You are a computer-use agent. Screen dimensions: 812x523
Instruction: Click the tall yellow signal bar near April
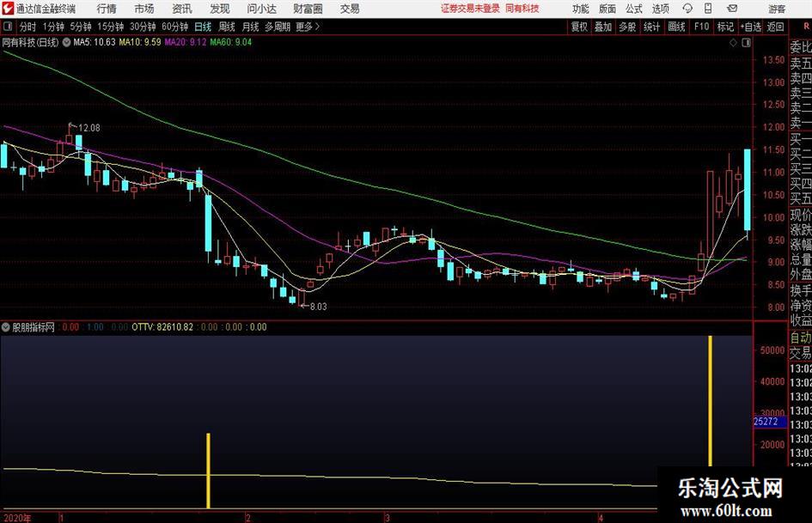[x=710, y=401]
